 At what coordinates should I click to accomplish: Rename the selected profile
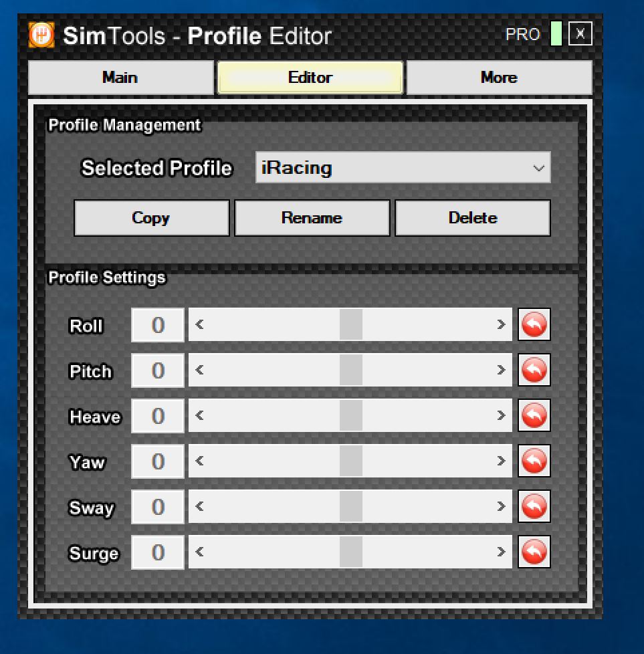coord(312,218)
